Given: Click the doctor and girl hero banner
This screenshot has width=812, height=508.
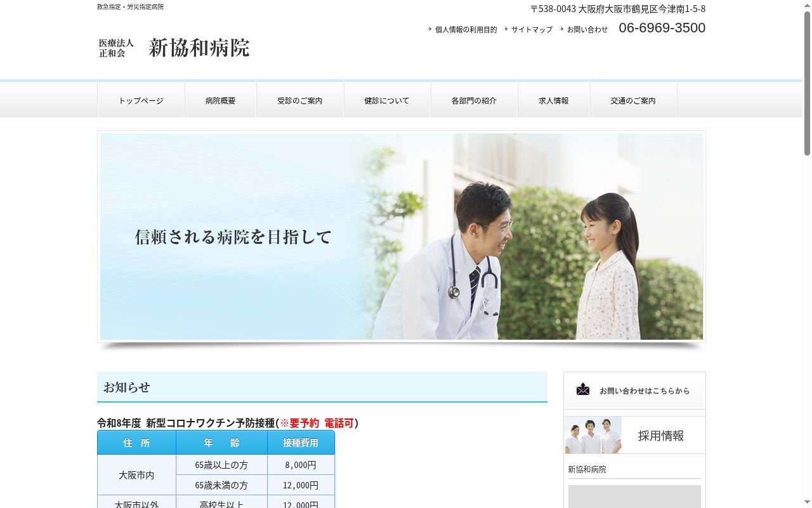Looking at the screenshot, I should click(x=402, y=236).
